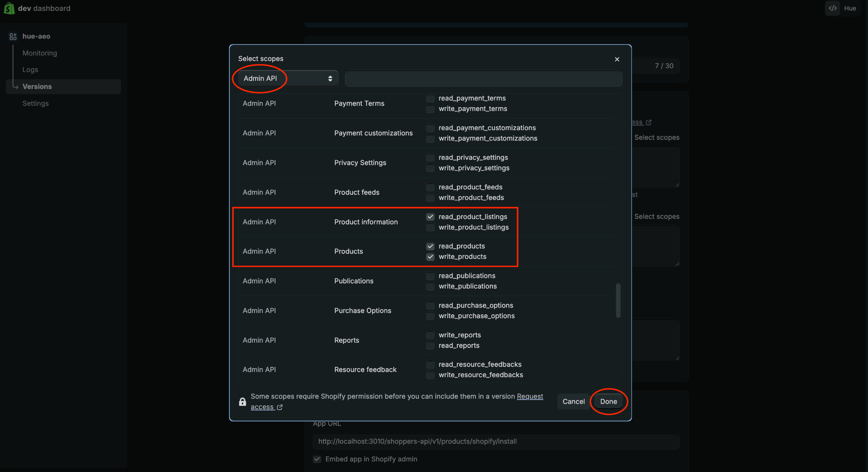Open Logs in the sidebar
This screenshot has height=472, width=868.
click(x=30, y=69)
